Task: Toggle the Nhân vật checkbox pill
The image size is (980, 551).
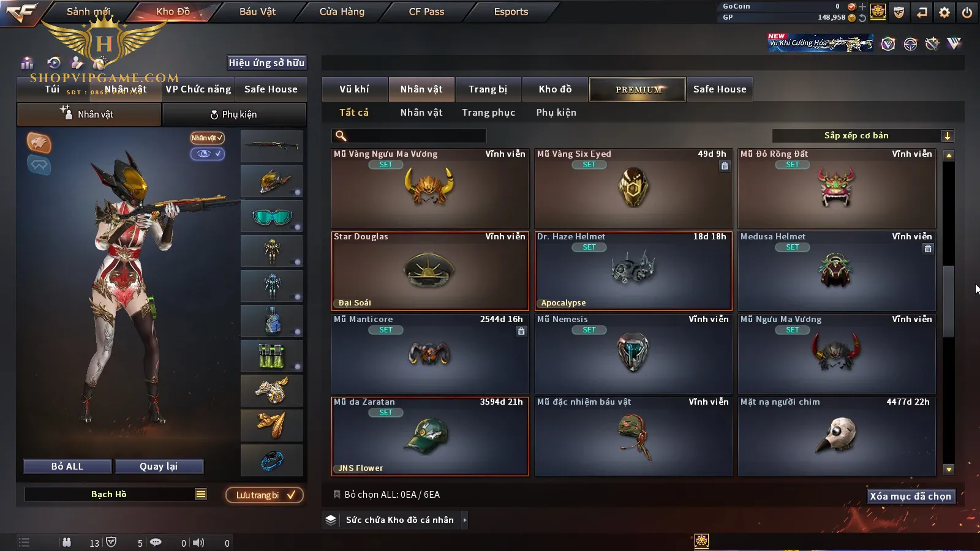Action: coord(207,138)
